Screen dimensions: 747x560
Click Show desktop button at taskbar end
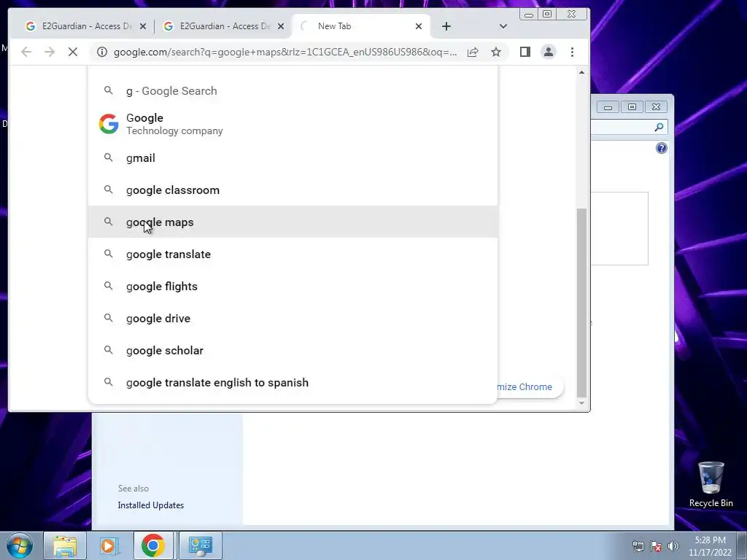pos(742,545)
